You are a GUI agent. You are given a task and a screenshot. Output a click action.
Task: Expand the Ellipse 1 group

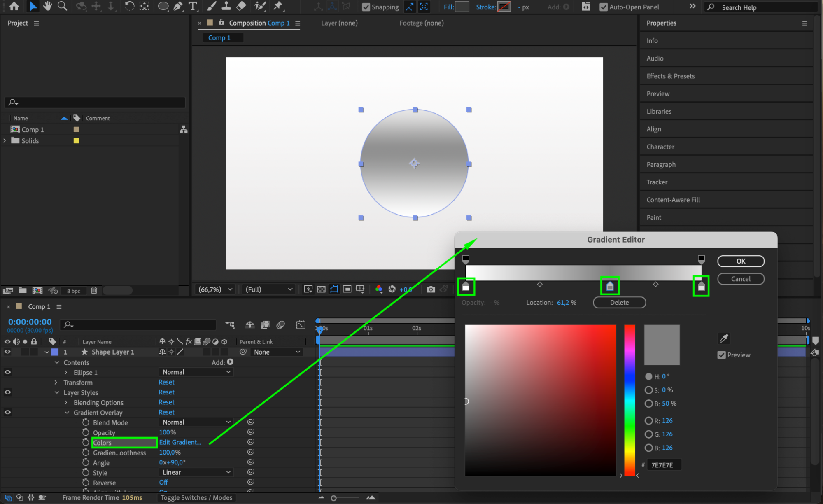point(66,372)
